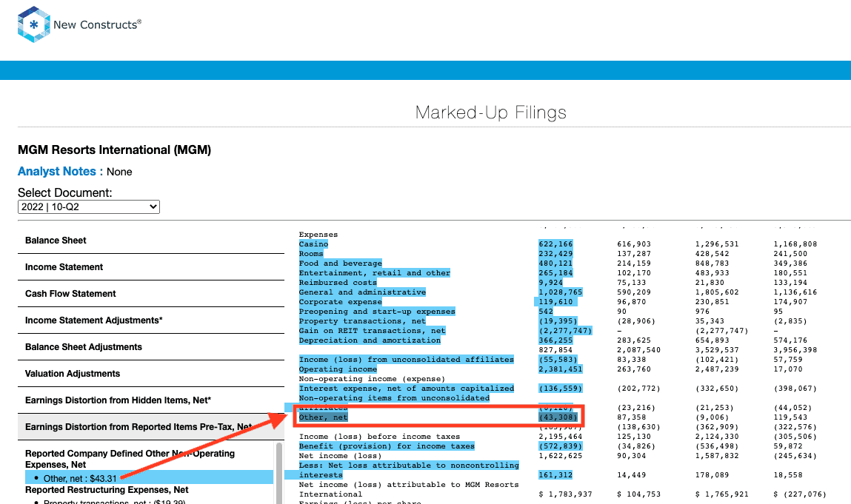Click 'Income (loss) from unconsolidated affiliates' line

(406, 360)
